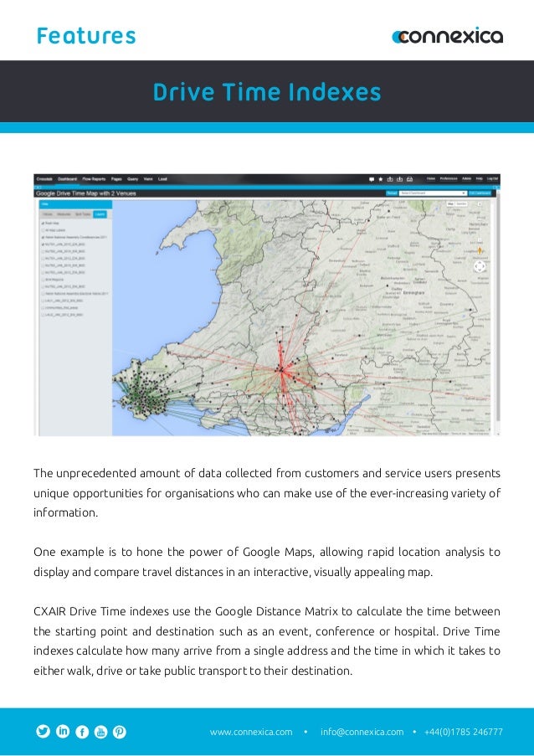This screenshot has height=756, width=534.
Task: Select the Layers tab in side panel
Action: [100, 214]
